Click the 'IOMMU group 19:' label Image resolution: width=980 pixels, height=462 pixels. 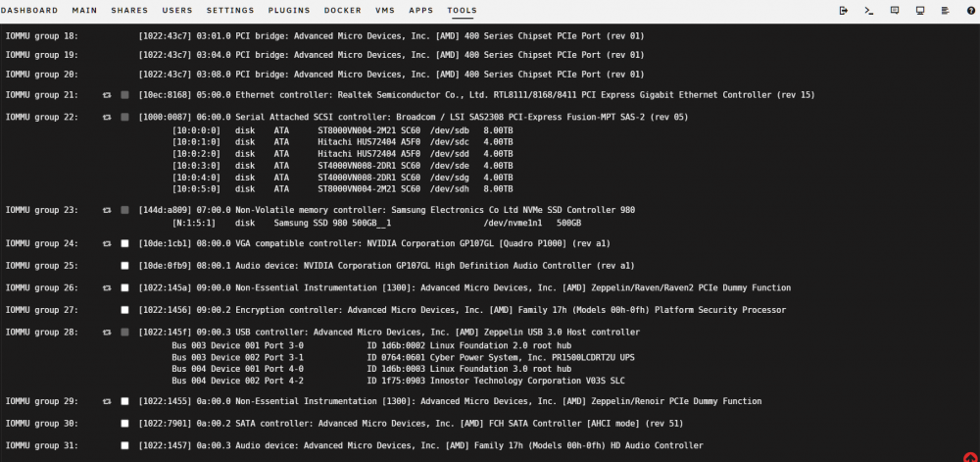point(42,55)
